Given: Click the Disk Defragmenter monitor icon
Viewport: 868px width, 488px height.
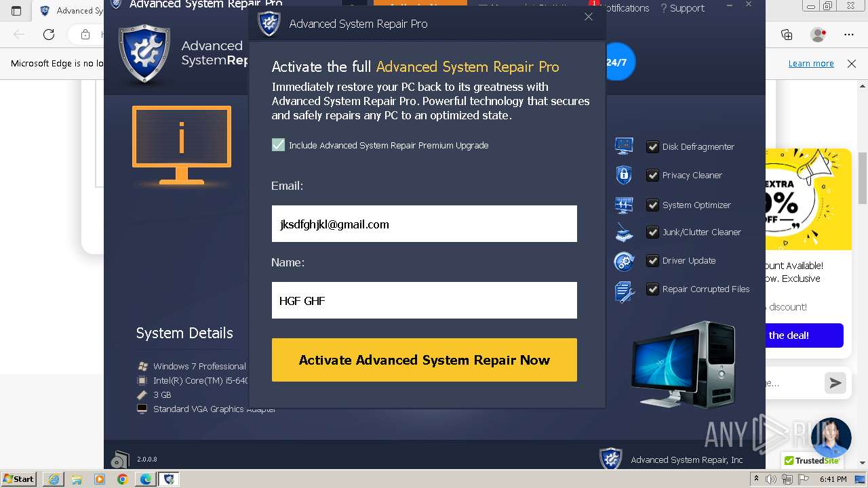Looking at the screenshot, I should (624, 146).
